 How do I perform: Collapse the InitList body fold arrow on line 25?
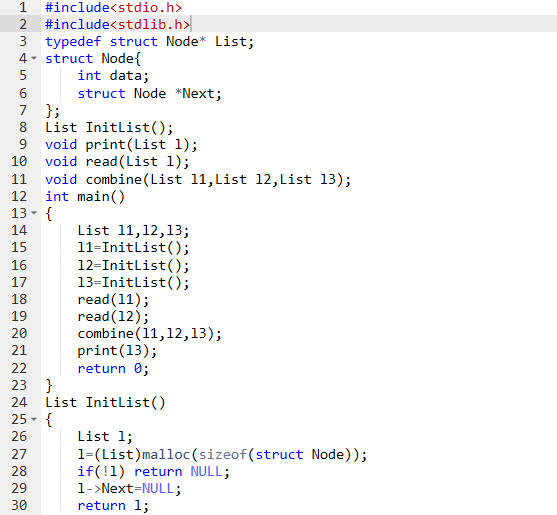coord(34,419)
